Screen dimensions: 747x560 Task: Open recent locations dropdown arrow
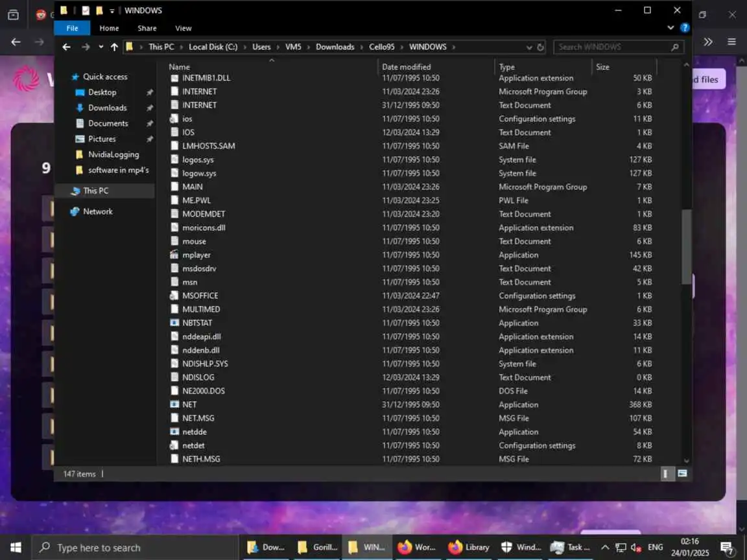[101, 47]
